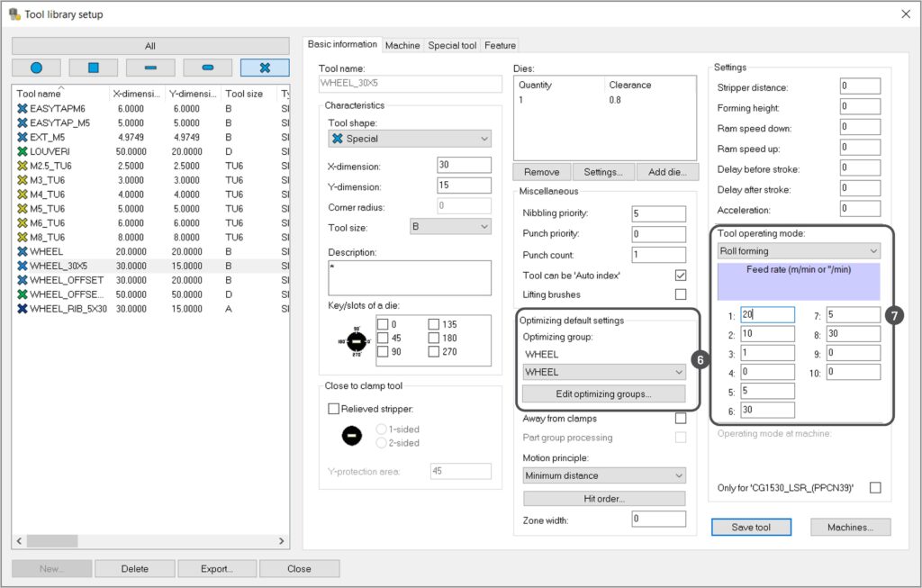
Task: Select the special tool shape filter icon
Action: [x=265, y=68]
